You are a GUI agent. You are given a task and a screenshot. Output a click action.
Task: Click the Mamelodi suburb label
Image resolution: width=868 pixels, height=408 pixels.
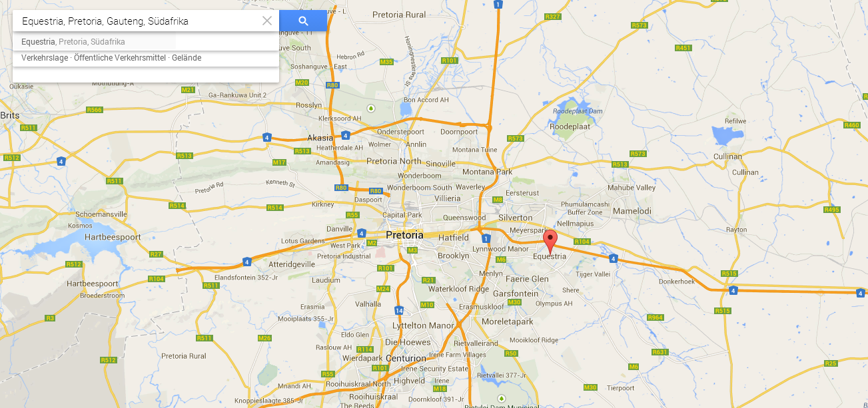point(632,211)
